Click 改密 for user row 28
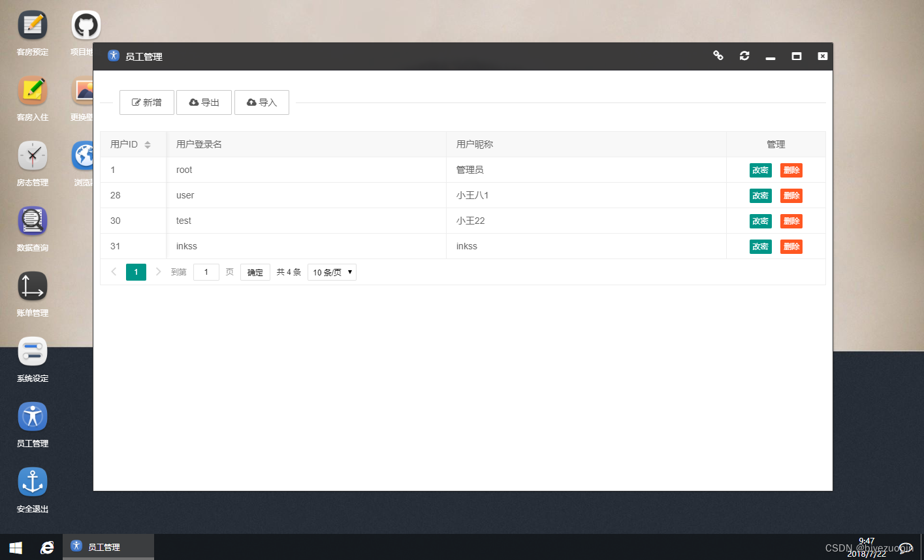924x560 pixels. click(761, 195)
